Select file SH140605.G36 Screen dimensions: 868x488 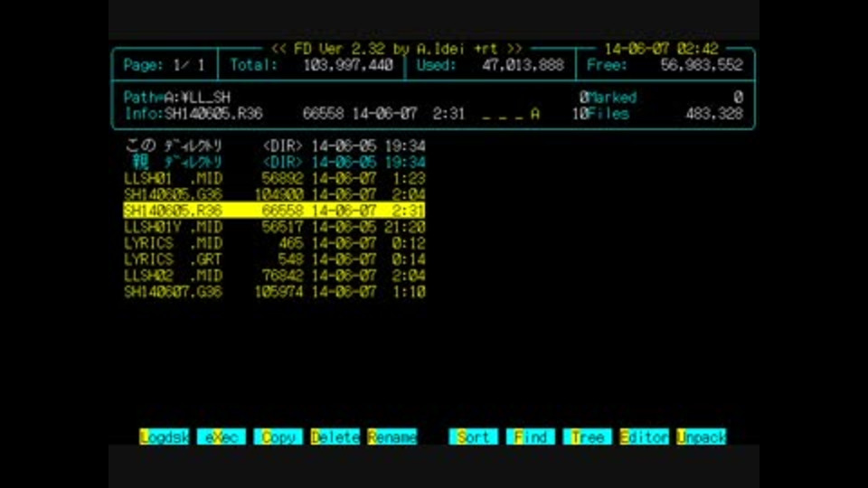pyautogui.click(x=275, y=194)
